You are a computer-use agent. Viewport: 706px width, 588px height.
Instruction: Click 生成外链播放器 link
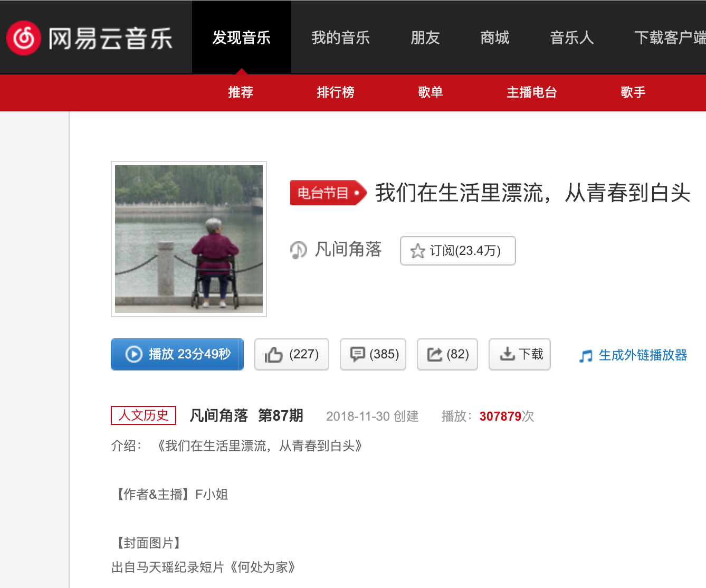(x=643, y=355)
